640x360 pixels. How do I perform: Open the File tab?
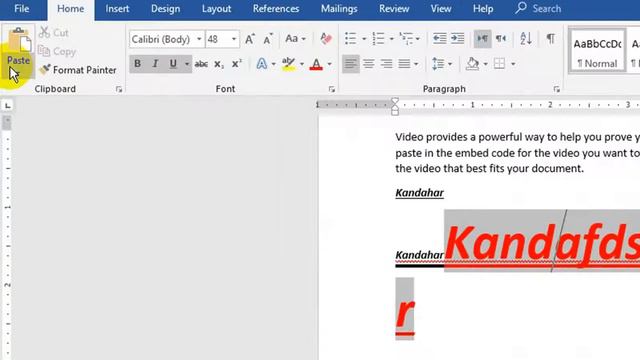(x=22, y=9)
